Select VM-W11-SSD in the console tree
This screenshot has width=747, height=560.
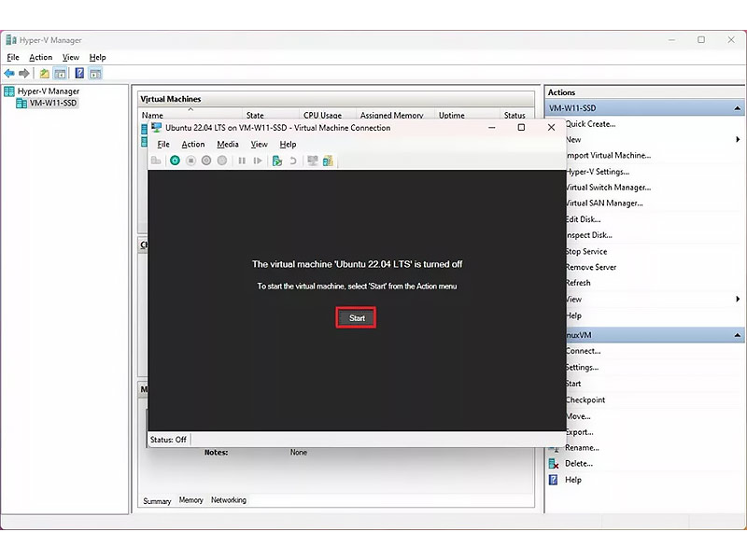[x=53, y=103]
